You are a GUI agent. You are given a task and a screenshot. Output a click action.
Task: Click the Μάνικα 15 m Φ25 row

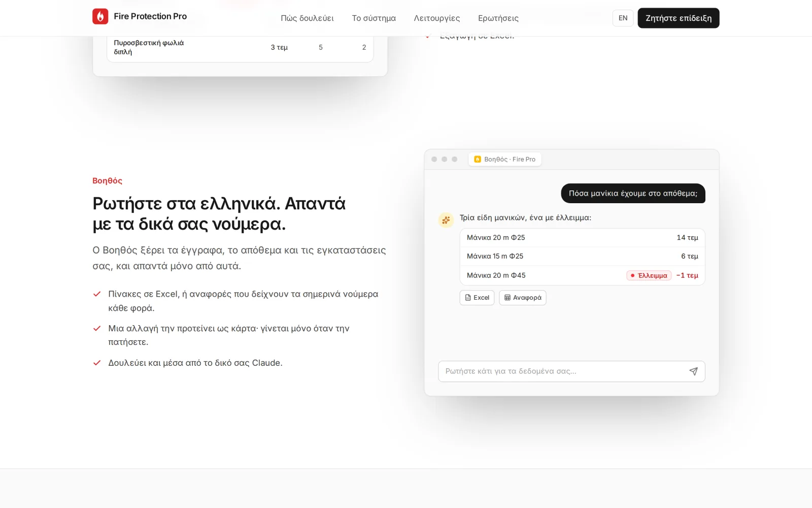coord(582,257)
